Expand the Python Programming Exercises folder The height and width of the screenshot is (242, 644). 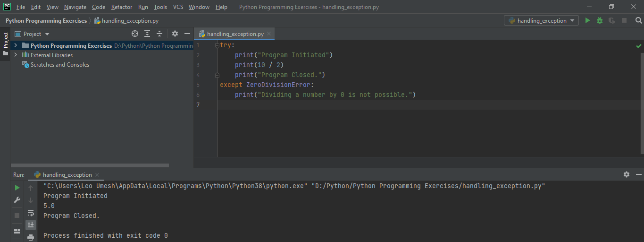16,45
